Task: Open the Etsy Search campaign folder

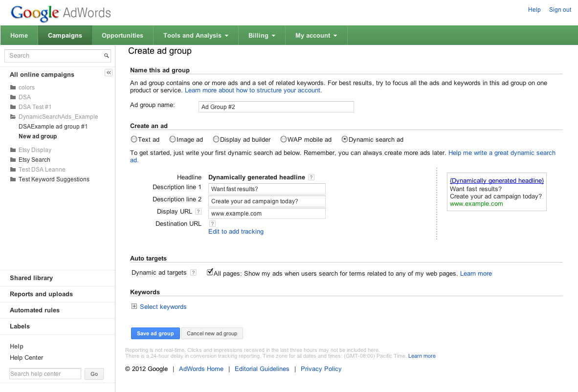Action: pyautogui.click(x=34, y=160)
